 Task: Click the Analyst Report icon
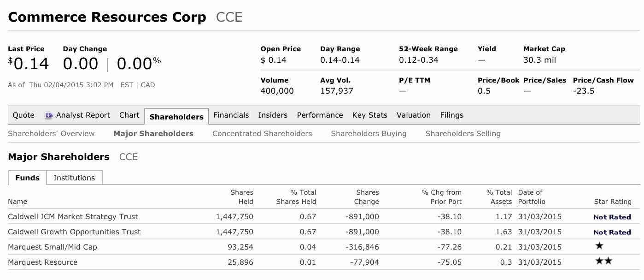(x=49, y=115)
